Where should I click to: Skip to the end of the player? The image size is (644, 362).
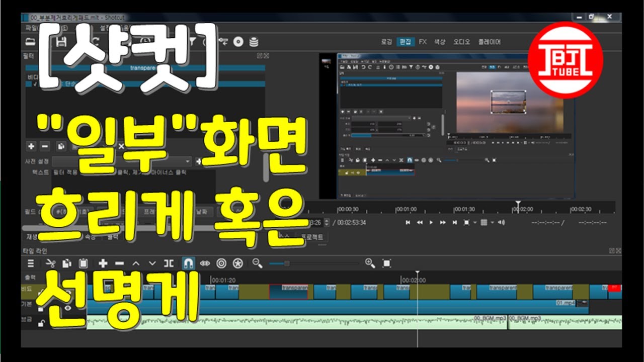tap(454, 222)
